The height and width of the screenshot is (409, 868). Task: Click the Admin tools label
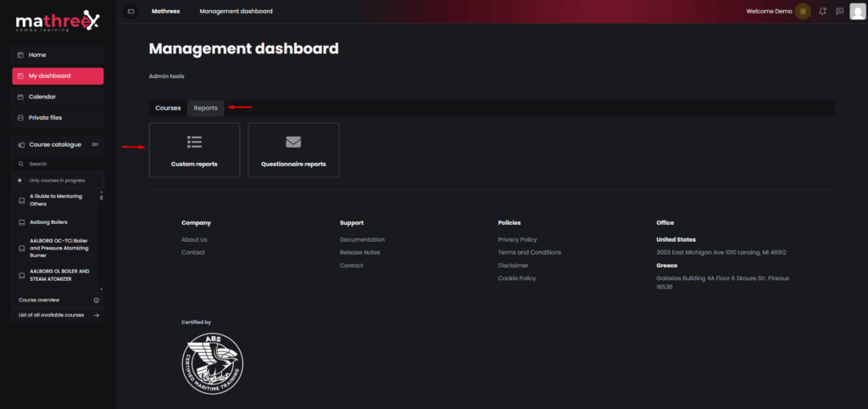click(167, 76)
